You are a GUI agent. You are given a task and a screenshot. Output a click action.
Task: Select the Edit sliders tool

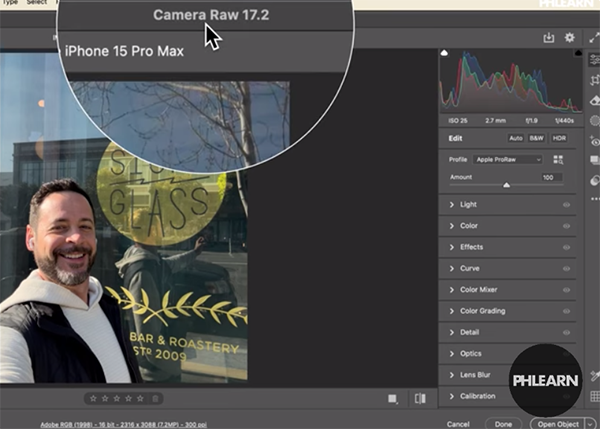point(595,60)
